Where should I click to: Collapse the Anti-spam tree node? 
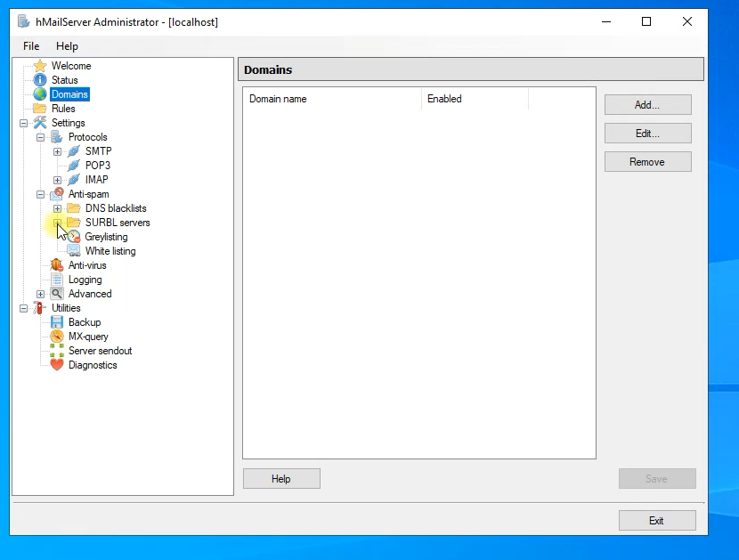[41, 194]
